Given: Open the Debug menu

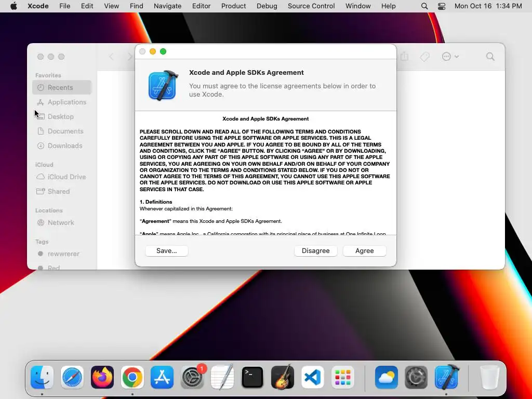Looking at the screenshot, I should (x=267, y=6).
